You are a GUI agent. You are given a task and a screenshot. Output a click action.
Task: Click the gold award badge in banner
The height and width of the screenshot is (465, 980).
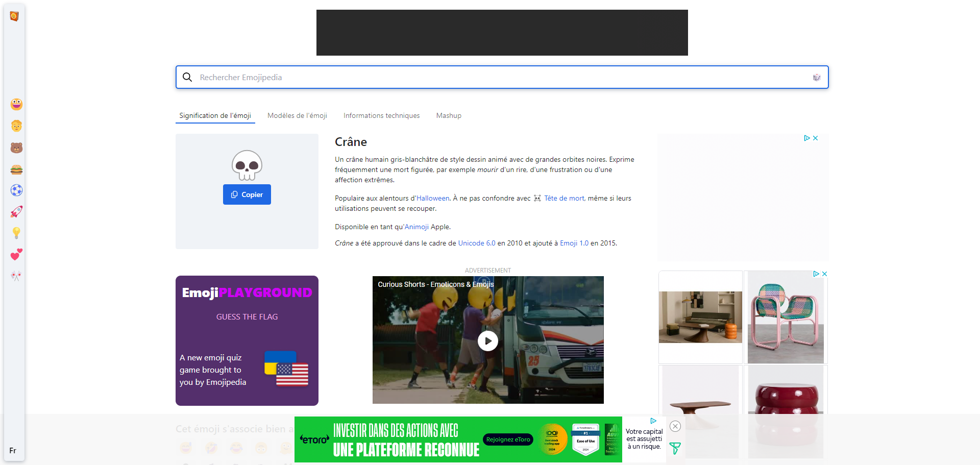[x=552, y=439]
